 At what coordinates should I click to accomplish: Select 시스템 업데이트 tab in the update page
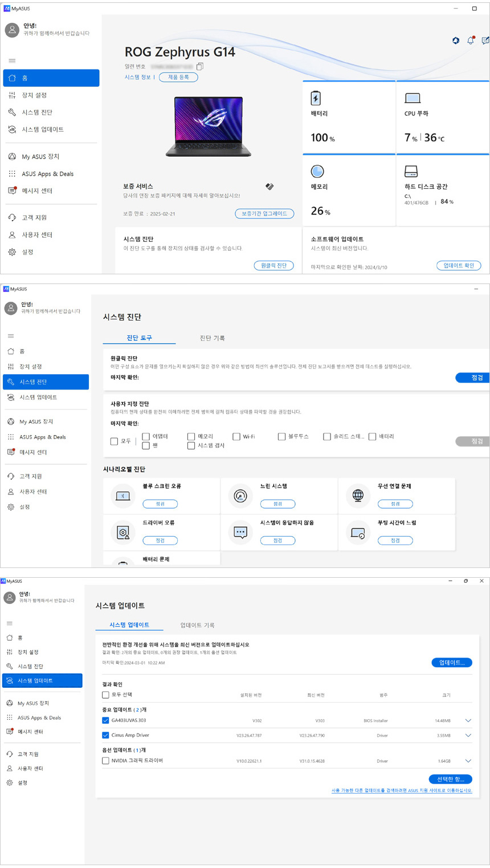point(129,625)
